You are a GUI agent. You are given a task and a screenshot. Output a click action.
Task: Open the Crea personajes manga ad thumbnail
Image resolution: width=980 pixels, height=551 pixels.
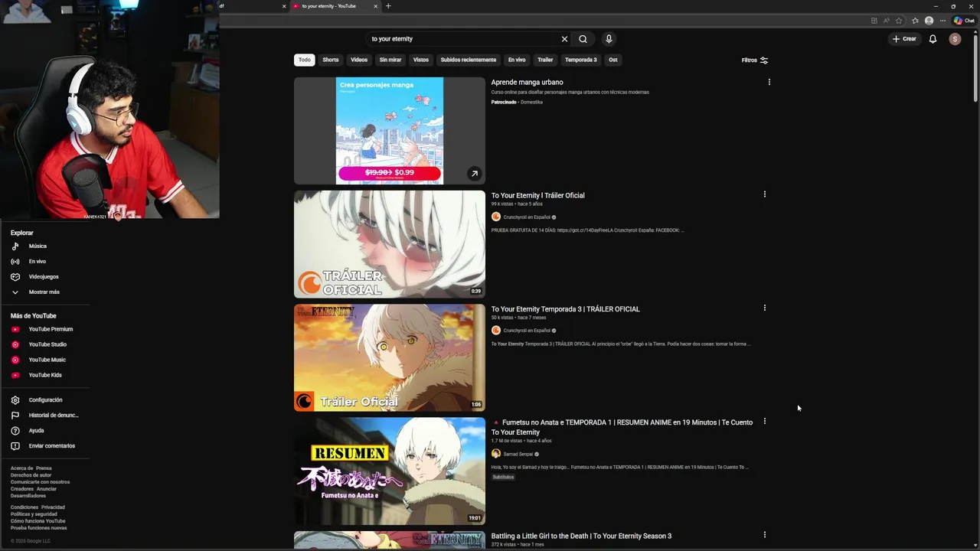390,131
